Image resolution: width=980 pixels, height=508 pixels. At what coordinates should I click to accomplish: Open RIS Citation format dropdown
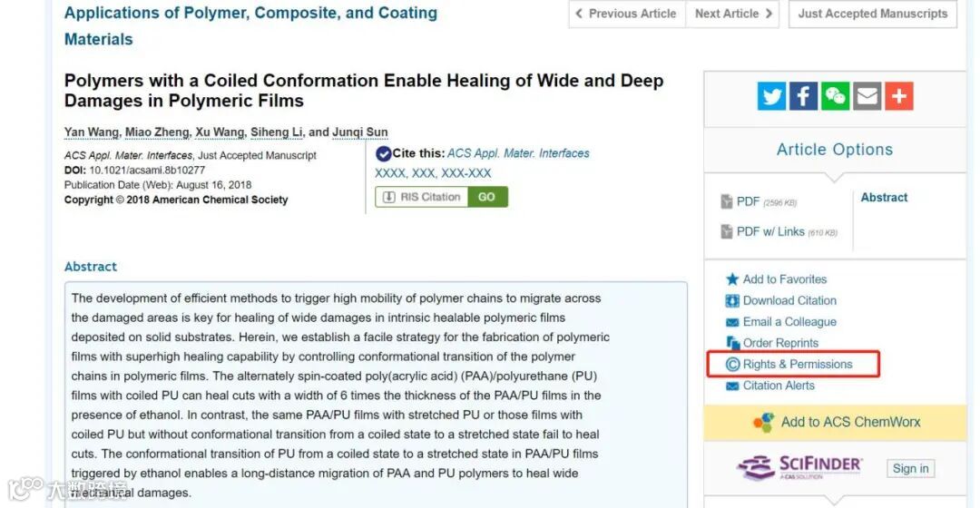coord(422,197)
